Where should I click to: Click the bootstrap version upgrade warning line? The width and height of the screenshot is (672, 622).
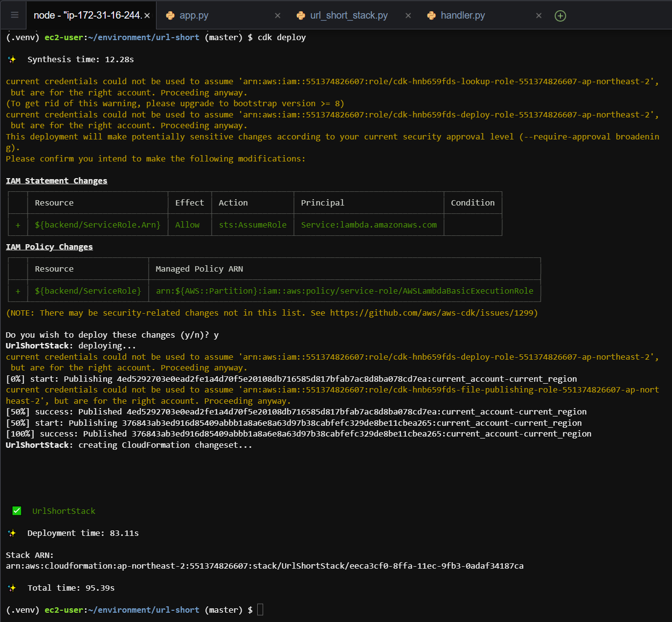tap(175, 103)
